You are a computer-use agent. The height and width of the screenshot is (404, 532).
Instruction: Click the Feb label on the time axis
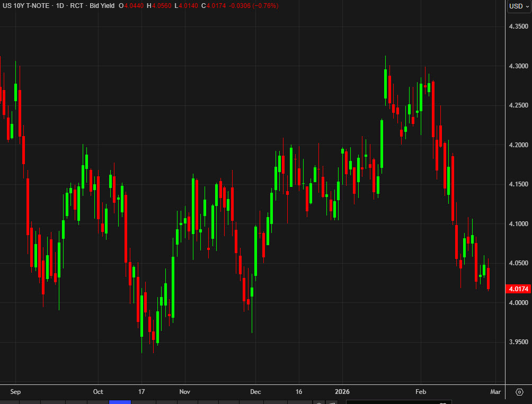(421, 392)
